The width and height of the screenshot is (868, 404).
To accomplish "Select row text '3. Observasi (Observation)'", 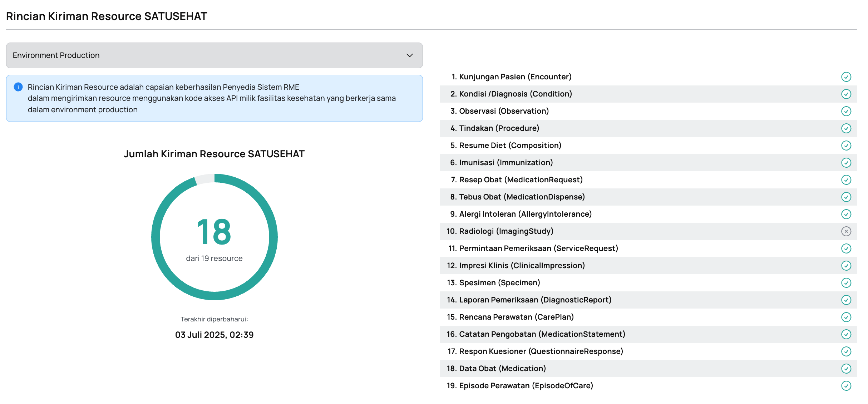I will pos(500,111).
